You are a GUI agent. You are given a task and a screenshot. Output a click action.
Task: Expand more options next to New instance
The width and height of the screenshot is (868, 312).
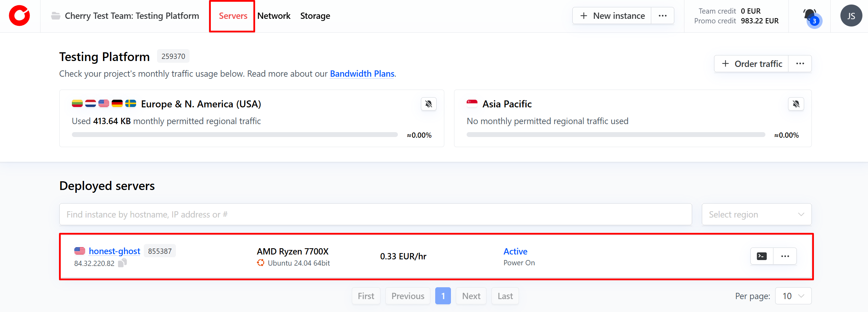pyautogui.click(x=662, y=16)
